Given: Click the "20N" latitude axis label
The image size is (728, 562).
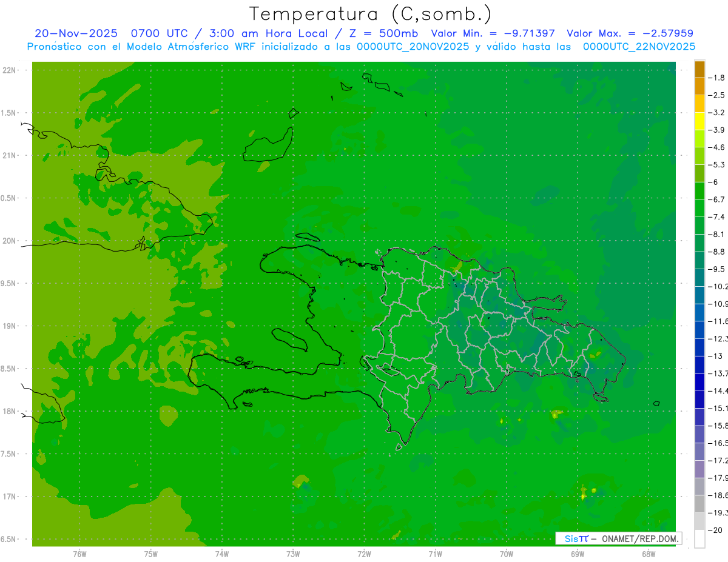Looking at the screenshot, I should [9, 241].
